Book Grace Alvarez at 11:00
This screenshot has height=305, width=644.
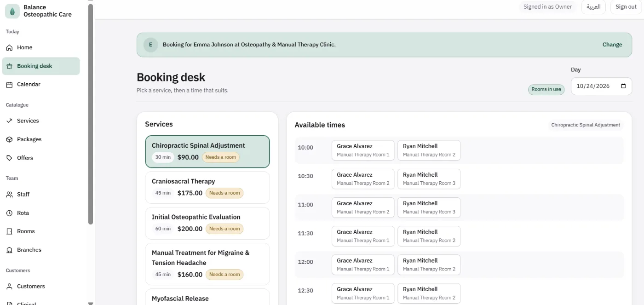[363, 207]
